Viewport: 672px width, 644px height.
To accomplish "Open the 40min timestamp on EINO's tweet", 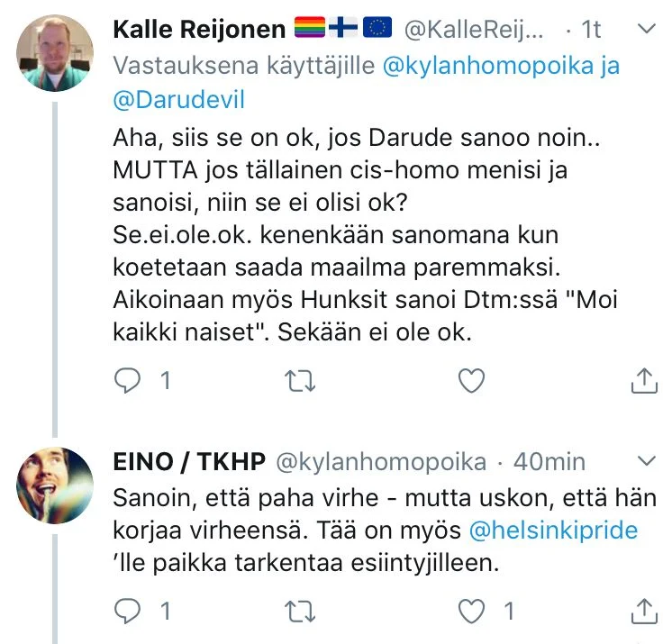I will point(549,462).
